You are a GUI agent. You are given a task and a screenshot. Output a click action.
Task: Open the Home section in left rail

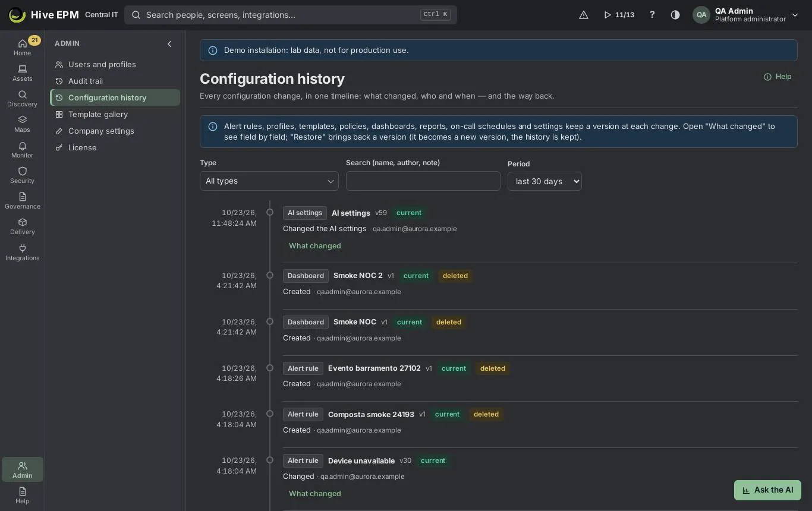pos(22,47)
